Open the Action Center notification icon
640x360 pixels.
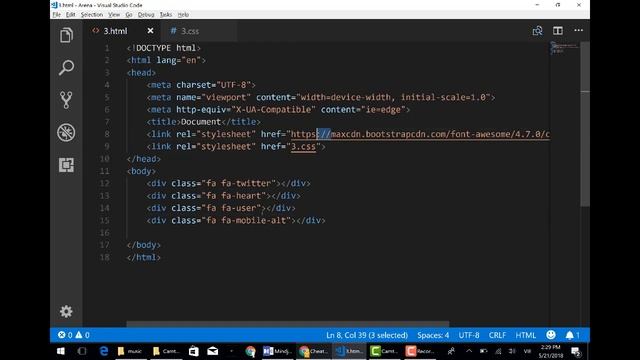(x=576, y=351)
